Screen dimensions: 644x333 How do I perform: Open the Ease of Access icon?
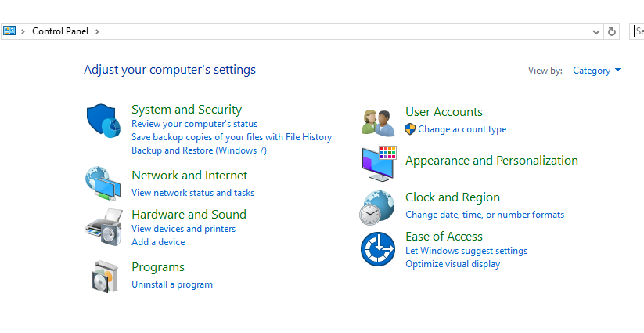(377, 249)
